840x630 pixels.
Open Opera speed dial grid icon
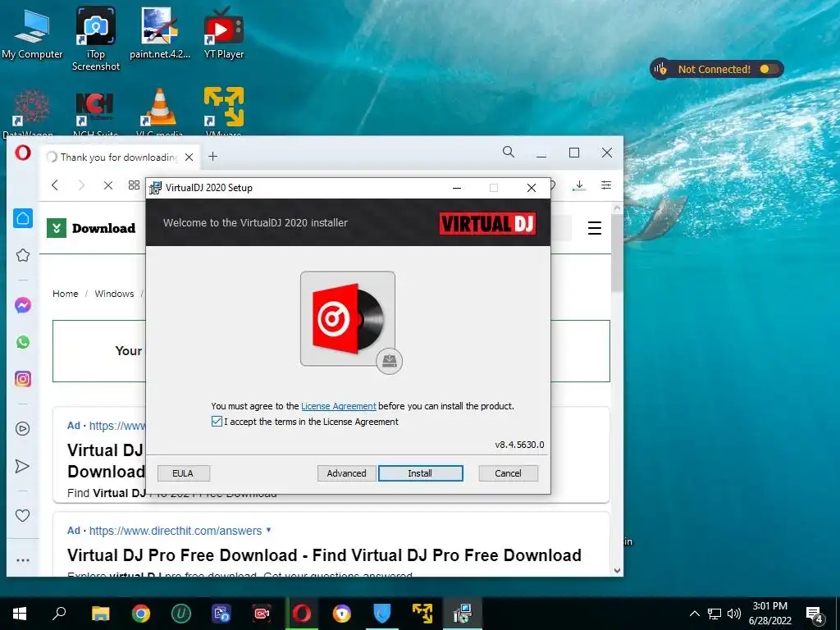tap(134, 185)
